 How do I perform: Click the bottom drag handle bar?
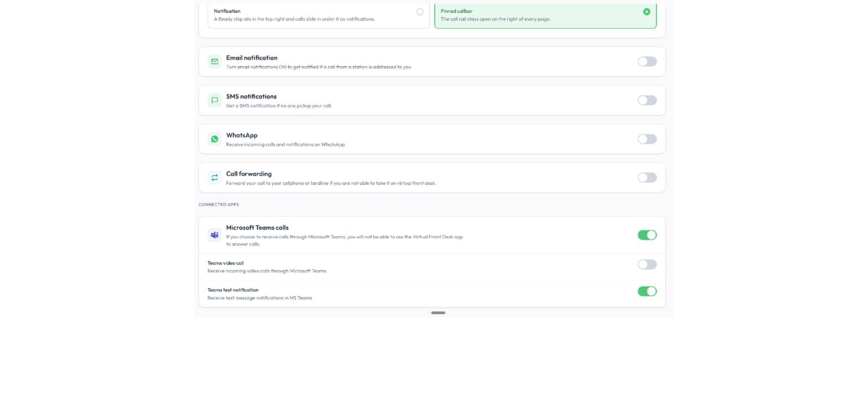438,313
